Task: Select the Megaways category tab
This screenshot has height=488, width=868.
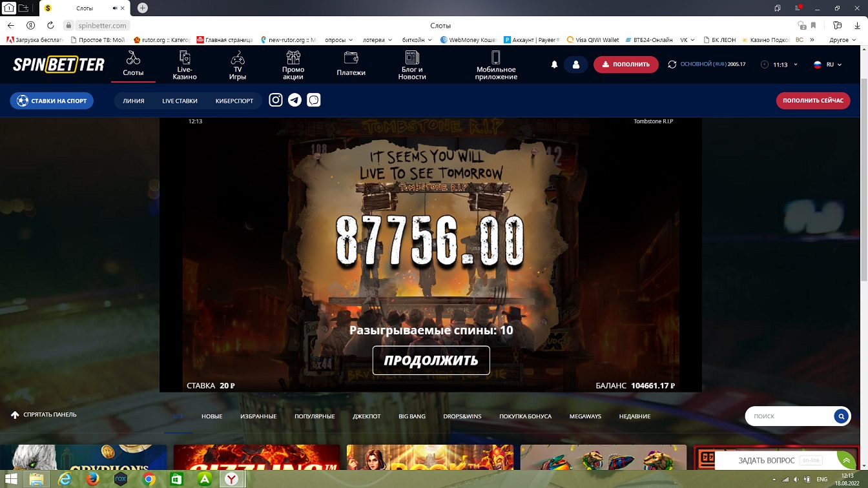Action: click(x=585, y=416)
